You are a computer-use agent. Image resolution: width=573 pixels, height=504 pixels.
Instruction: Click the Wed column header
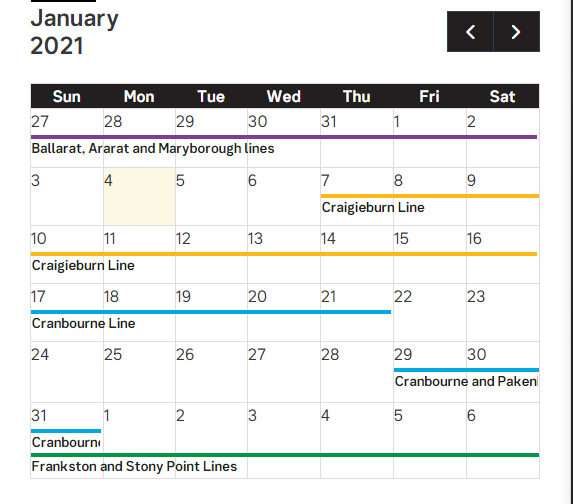284,96
